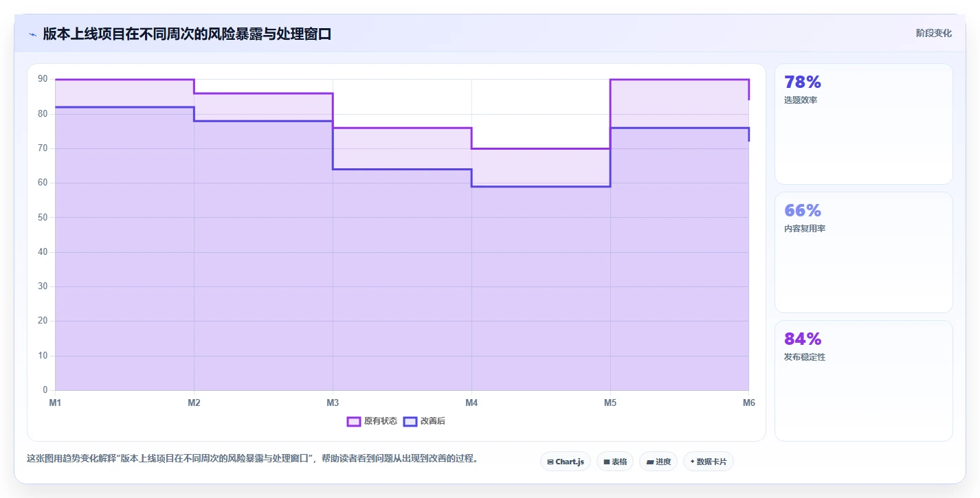Click the M4 x-axis label
Screen dimensions: 980x498
pos(471,403)
